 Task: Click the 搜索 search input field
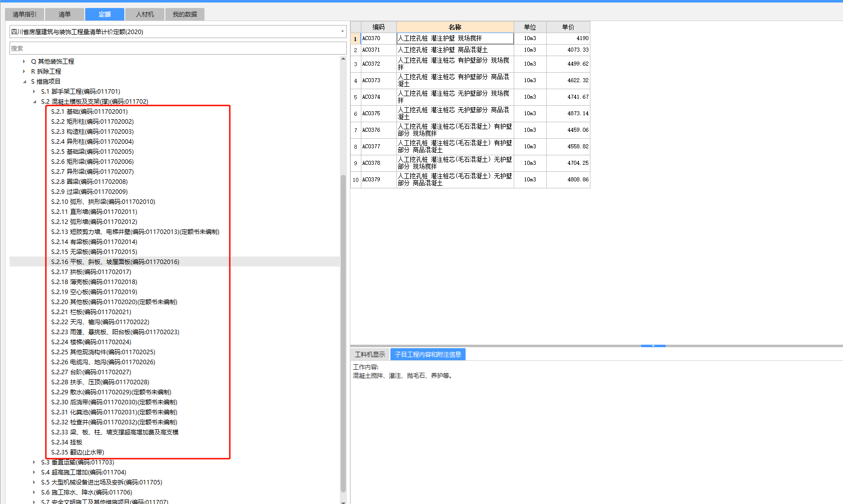click(x=178, y=49)
